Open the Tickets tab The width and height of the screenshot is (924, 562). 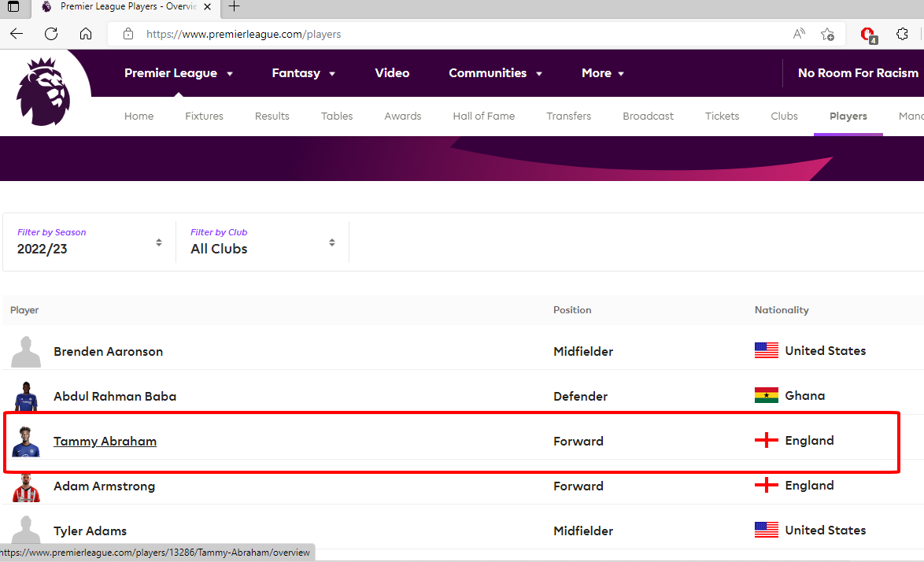(722, 116)
